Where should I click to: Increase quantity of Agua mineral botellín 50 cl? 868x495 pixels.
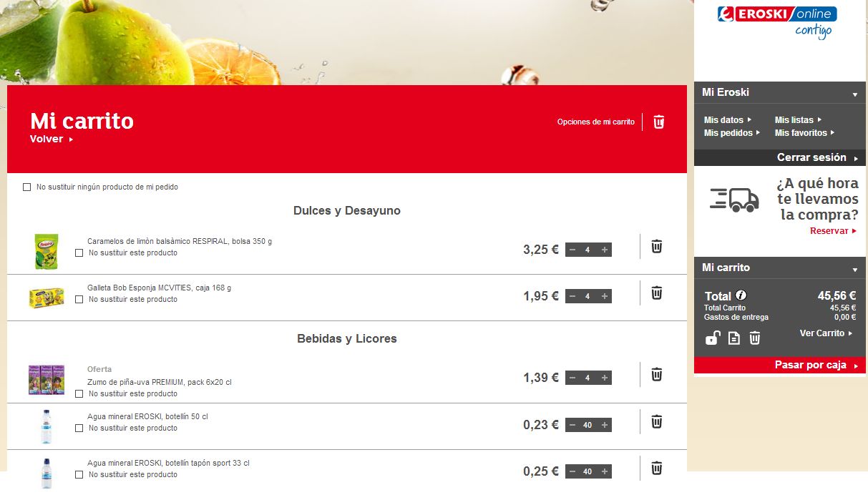click(x=605, y=425)
